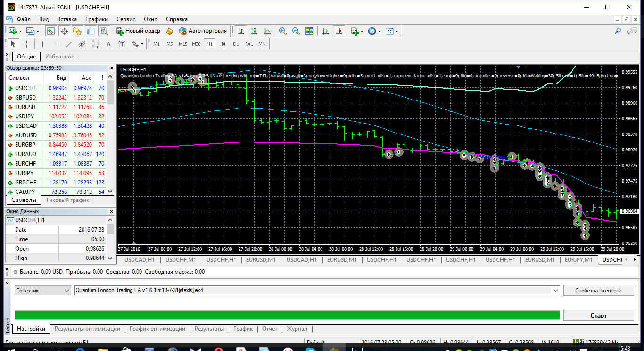644x351 pixels.
Task: Expand the New Chart dropdown arrow
Action: 20,31
